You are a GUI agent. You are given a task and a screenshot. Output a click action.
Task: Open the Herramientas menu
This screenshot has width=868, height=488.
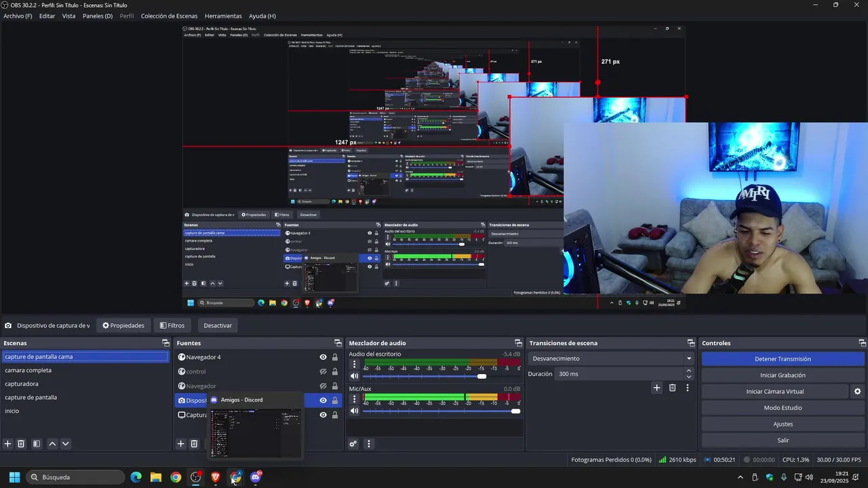tap(223, 16)
